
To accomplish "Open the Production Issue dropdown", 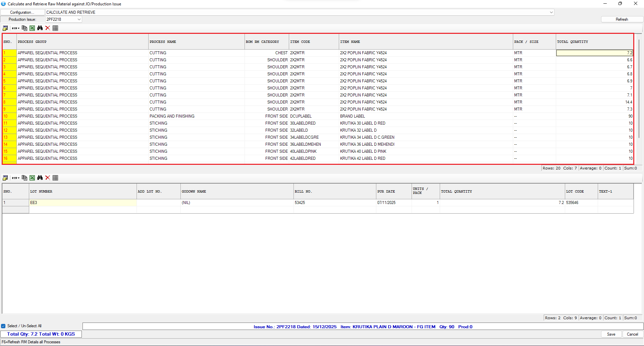I will coord(79,19).
